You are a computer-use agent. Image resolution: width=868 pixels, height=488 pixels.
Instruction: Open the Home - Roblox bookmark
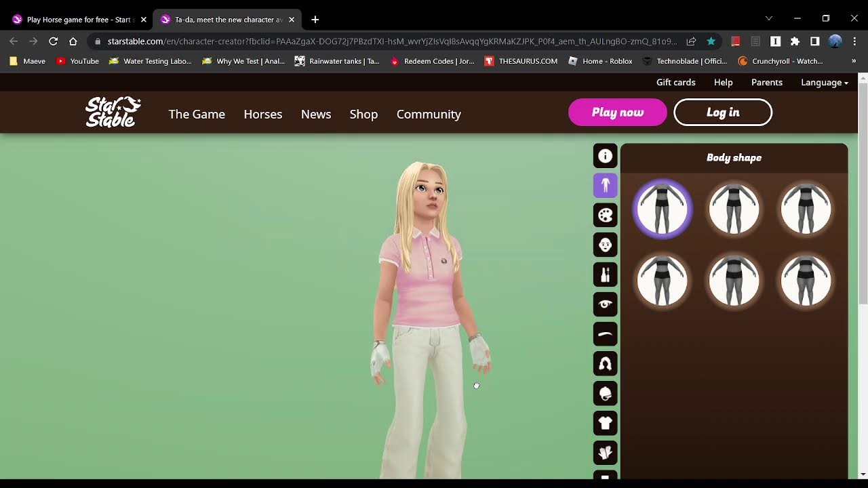coord(600,61)
